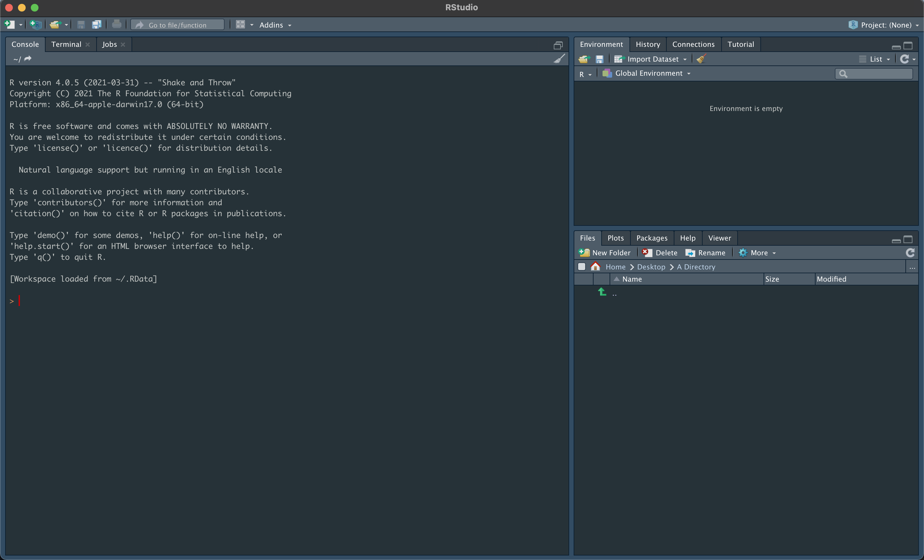
Task: Expand the pane layout dropdown arrow
Action: click(252, 25)
